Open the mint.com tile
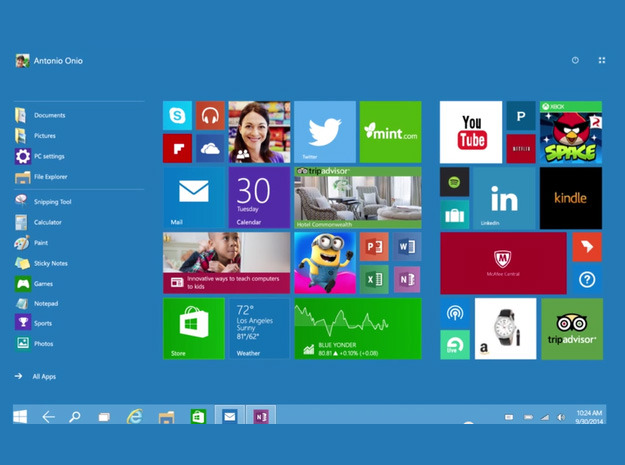The height and width of the screenshot is (465, 625). pos(390,132)
